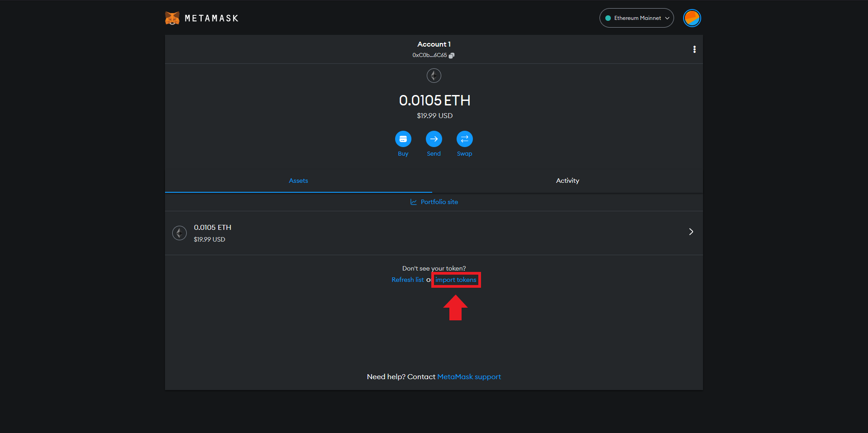Open the three-dot account options menu
This screenshot has height=433, width=868.
tap(694, 49)
